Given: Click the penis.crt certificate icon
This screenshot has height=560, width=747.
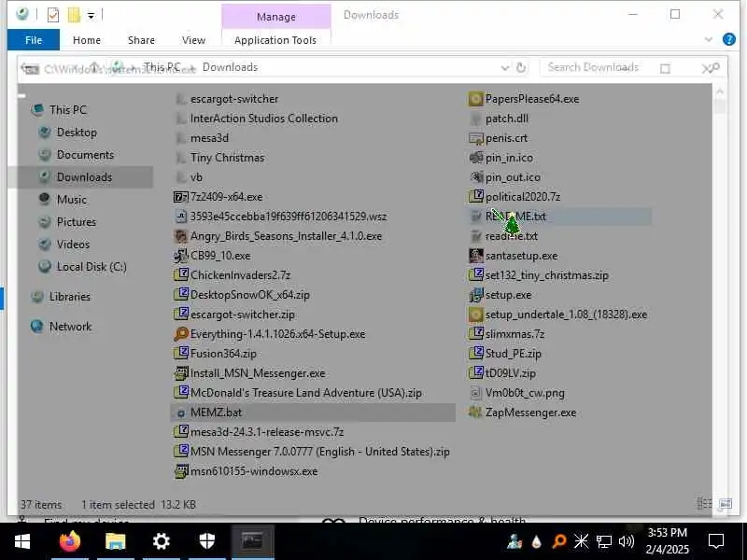Looking at the screenshot, I should tap(475, 138).
